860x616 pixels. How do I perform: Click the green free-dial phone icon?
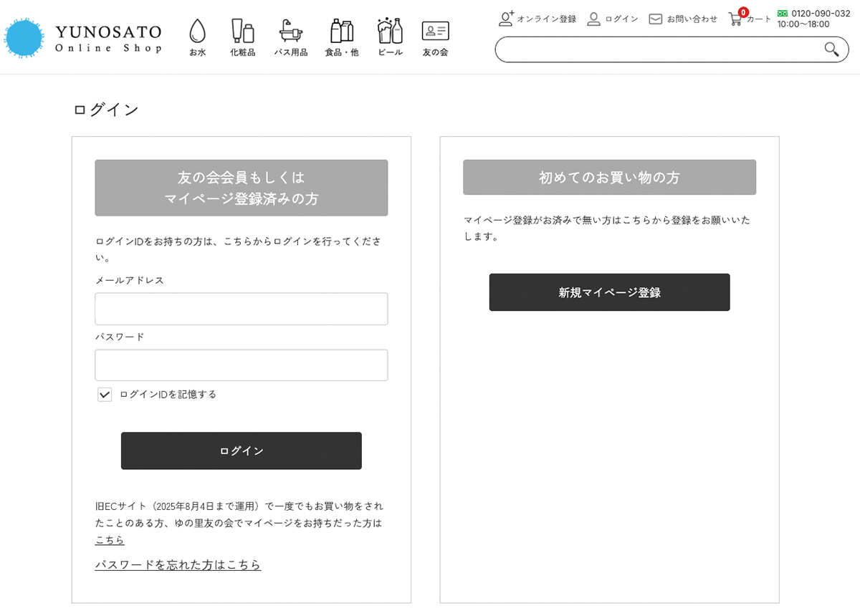point(783,14)
